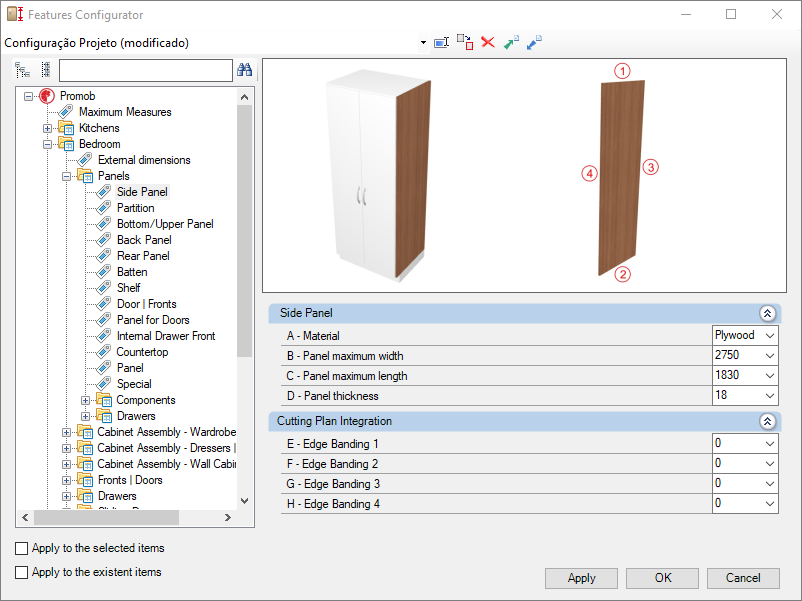Click the Features Configurator title bar icon
This screenshot has height=601, width=802.
(x=15, y=14)
